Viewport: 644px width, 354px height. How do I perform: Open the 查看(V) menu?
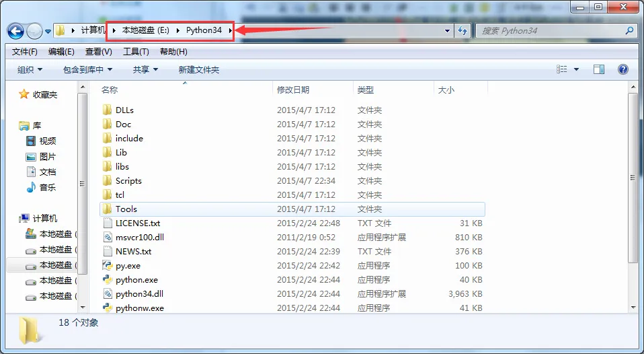pyautogui.click(x=99, y=52)
